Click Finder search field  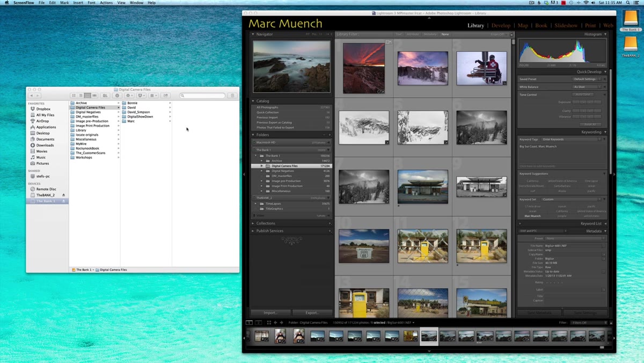point(202,96)
